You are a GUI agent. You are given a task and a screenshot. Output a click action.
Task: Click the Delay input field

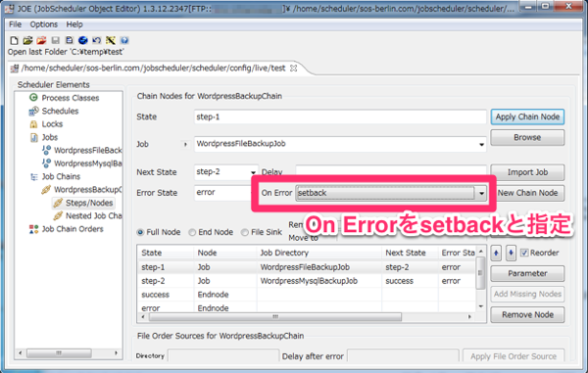pyautogui.click(x=391, y=171)
